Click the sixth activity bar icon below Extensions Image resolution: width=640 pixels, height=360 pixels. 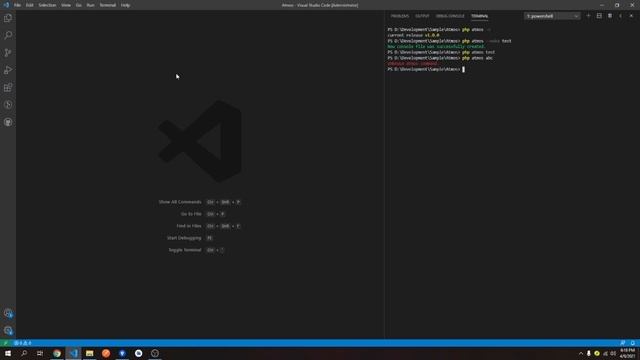[8, 105]
